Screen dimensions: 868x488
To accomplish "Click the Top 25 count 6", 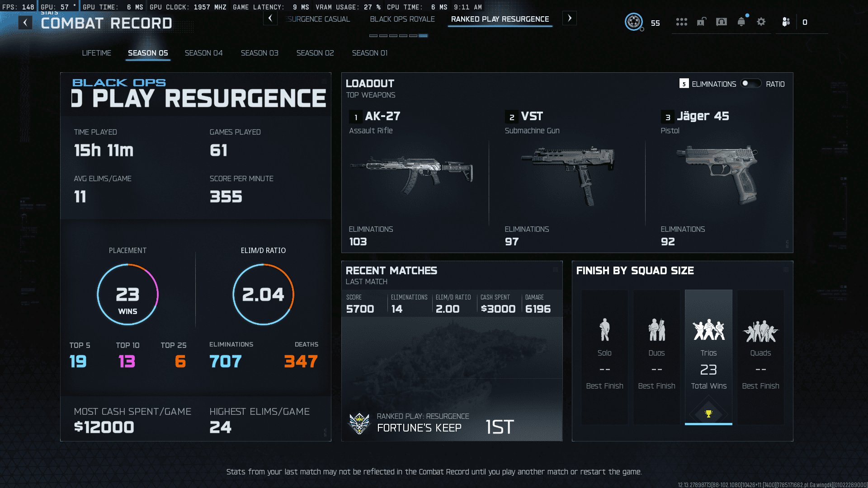I will coord(180,361).
